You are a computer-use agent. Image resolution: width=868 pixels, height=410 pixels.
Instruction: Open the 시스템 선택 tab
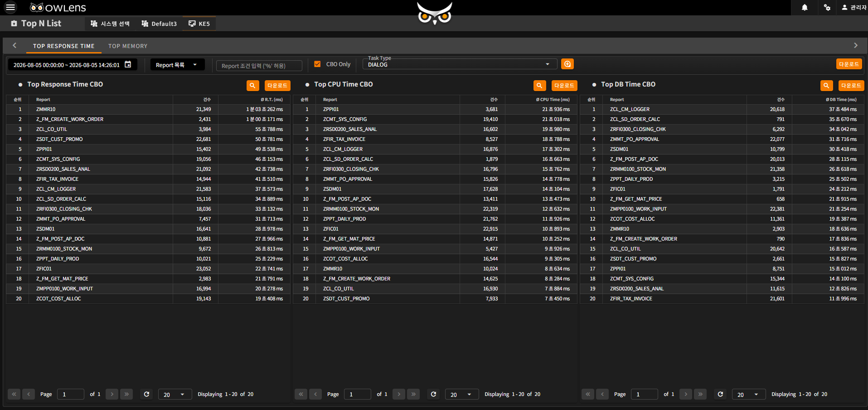110,24
